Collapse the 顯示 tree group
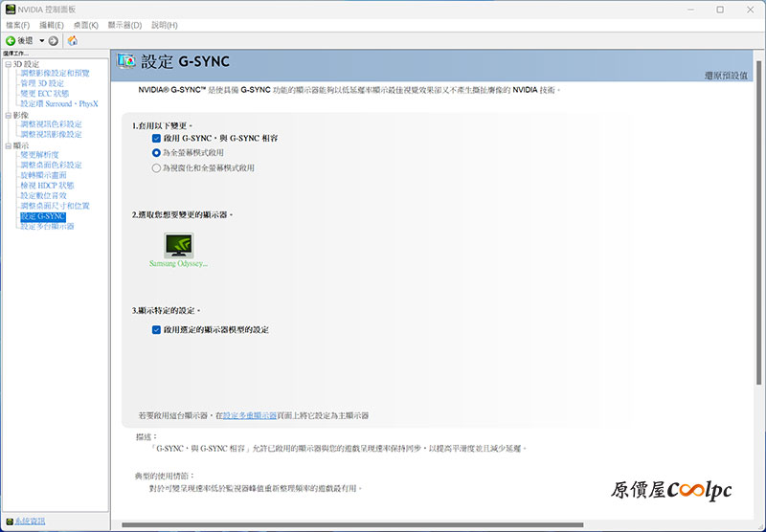Image resolution: width=766 pixels, height=532 pixels. [x=8, y=146]
